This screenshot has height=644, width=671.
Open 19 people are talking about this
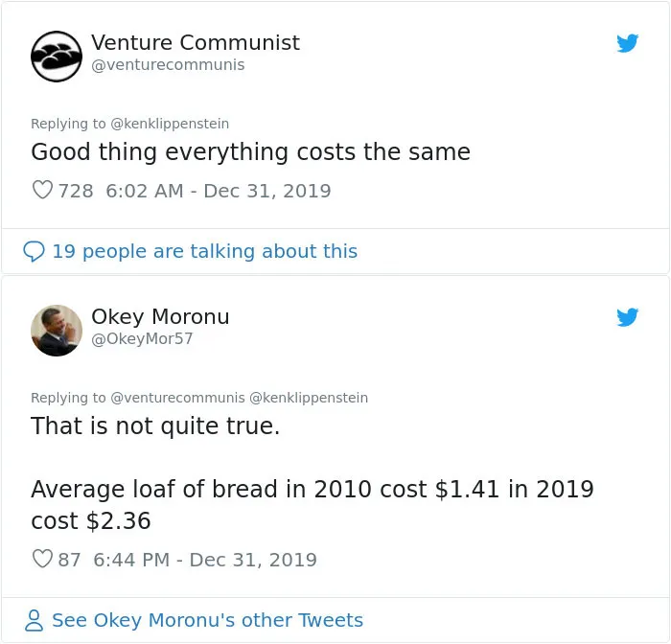click(x=205, y=251)
